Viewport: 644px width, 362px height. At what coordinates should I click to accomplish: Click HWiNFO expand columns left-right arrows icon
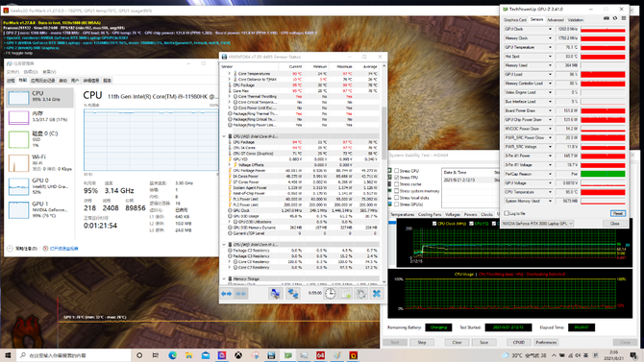[226, 294]
